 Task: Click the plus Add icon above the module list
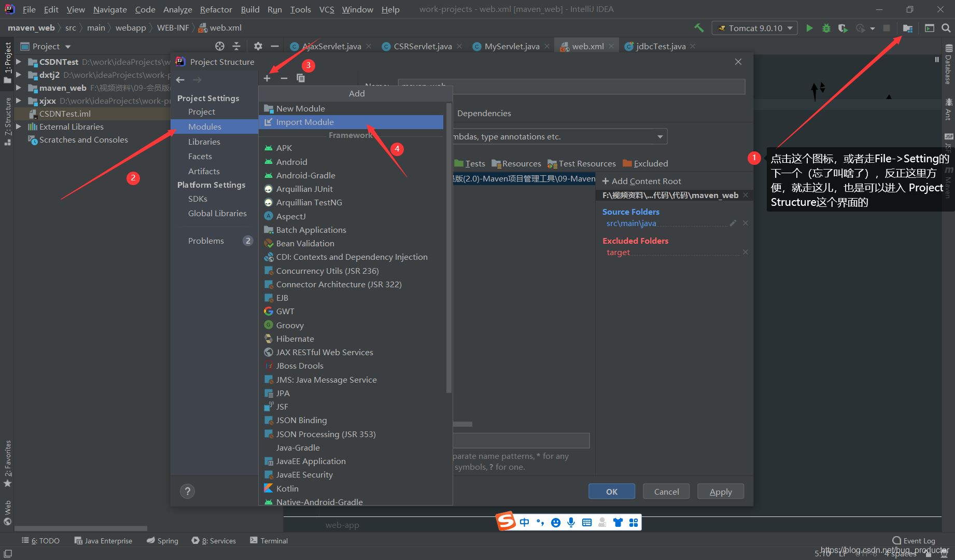[x=267, y=78]
